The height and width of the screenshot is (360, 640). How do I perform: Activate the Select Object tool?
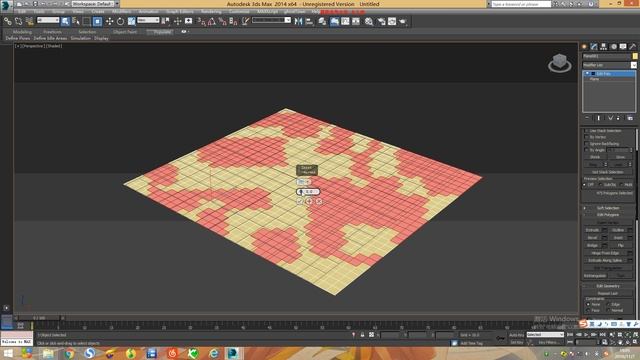click(65, 21)
